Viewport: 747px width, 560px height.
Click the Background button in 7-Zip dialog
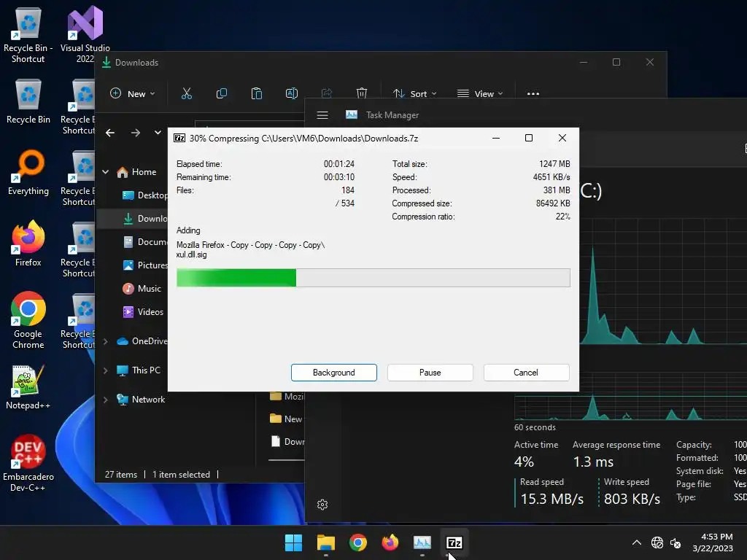point(334,373)
